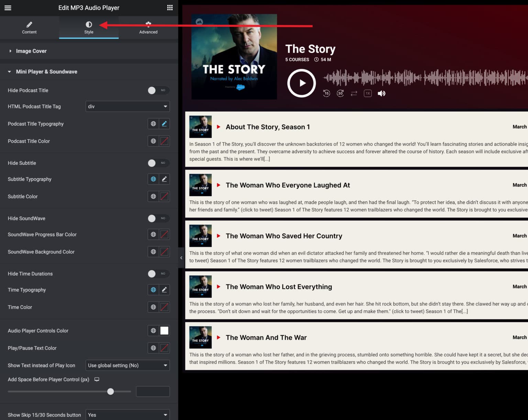The image size is (528, 420).
Task: Click the globe icon next to Subtitle Typography
Action: [153, 179]
